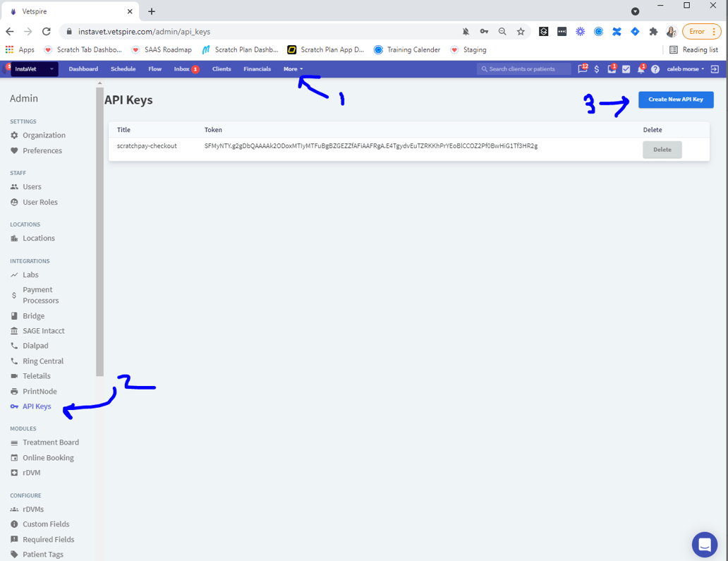
Task: Click the Create New API Key button
Action: pyautogui.click(x=675, y=99)
